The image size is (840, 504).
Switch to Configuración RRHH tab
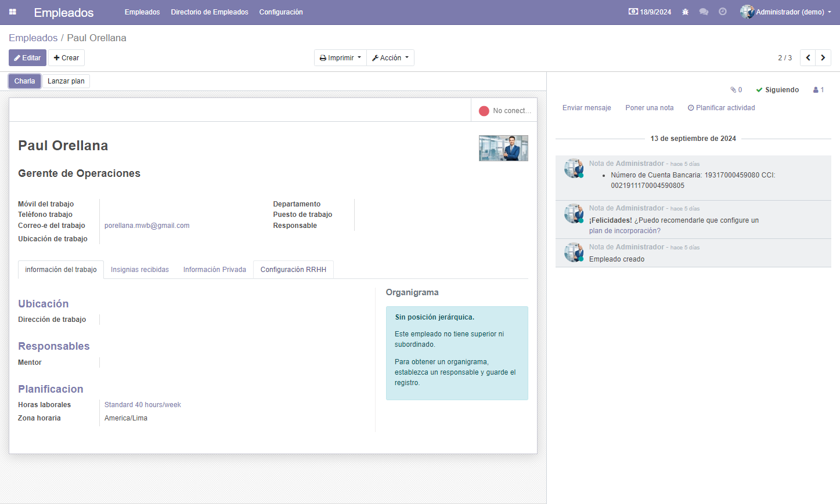pyautogui.click(x=293, y=270)
